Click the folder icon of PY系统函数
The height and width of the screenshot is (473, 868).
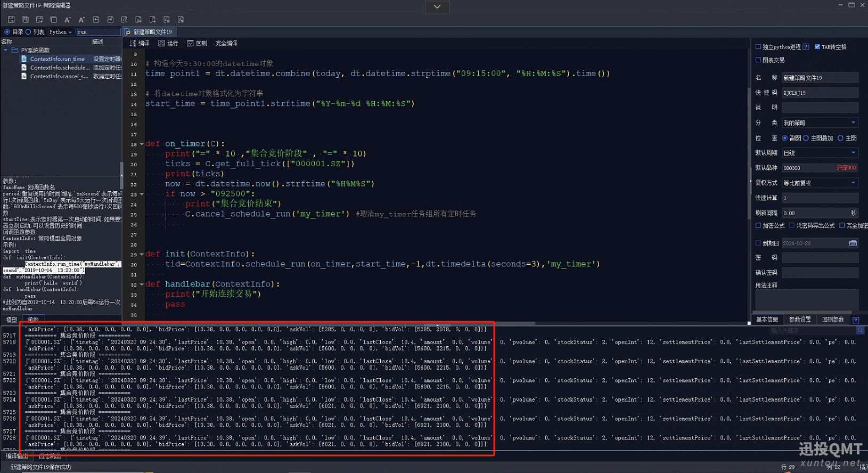coord(15,50)
